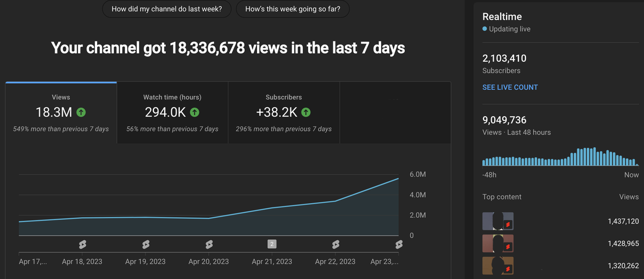Click the realtime 48-hour views bar chart

point(560,156)
